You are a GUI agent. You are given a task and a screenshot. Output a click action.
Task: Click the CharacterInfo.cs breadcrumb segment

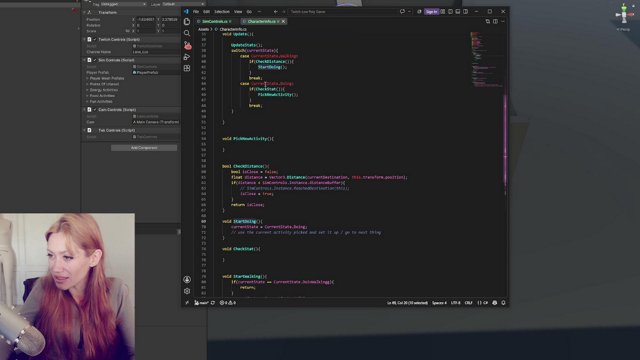pos(233,29)
